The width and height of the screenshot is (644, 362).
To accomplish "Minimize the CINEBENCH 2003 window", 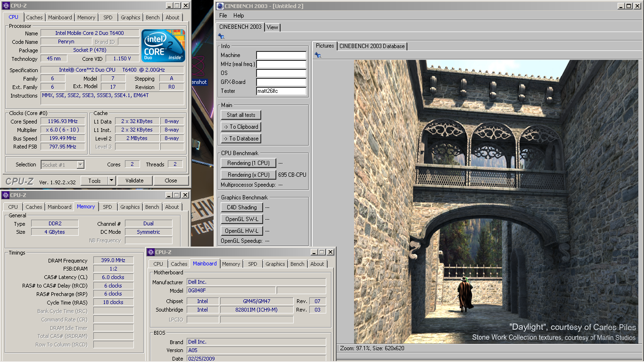I will tap(622, 6).
